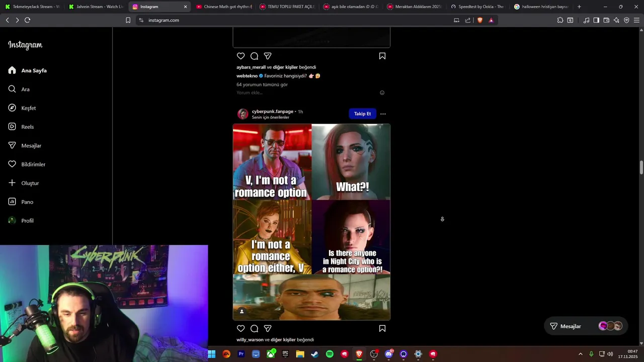This screenshot has width=644, height=362.
Task: Open willy_warson profile from likes
Action: 250,339
